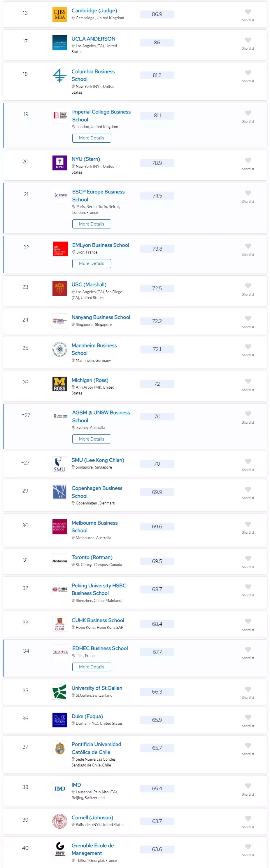
Task: Click the Grenoble Ecole de Management logo
Action: (x=59, y=849)
